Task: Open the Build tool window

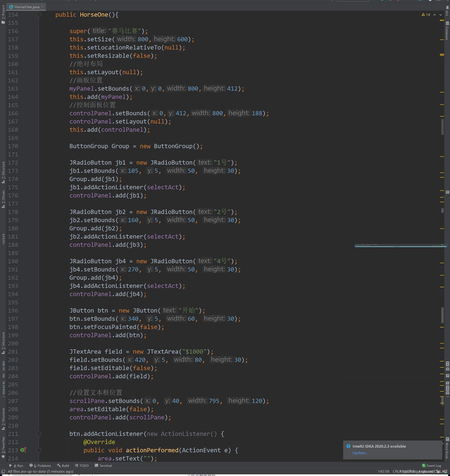Action: click(x=63, y=466)
